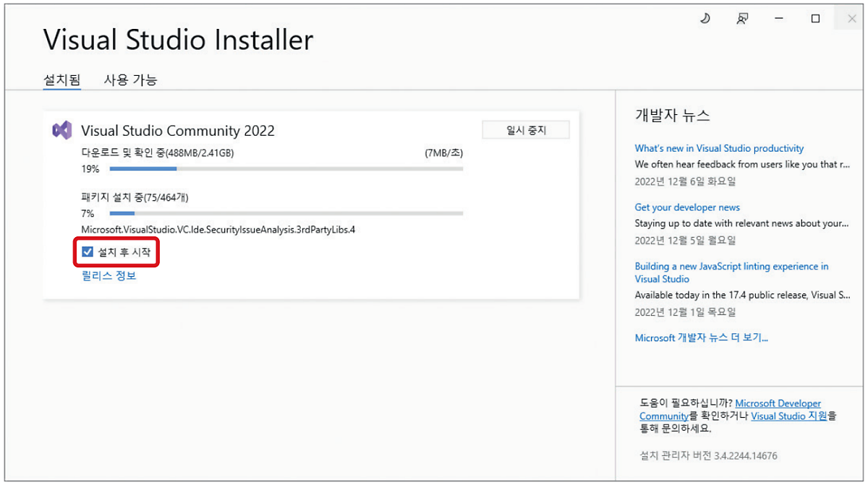Maximize the installer window
Viewport: 868px width, 485px height.
pos(814,18)
